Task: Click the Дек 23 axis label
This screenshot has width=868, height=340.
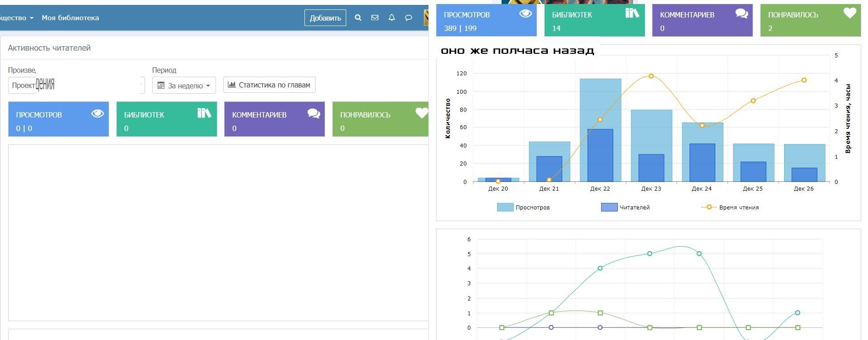Action: [x=651, y=188]
